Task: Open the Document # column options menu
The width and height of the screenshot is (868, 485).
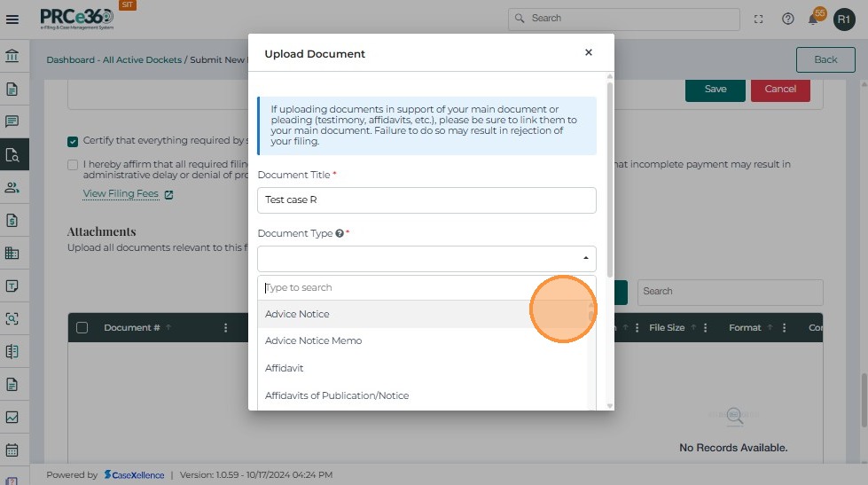Action: click(225, 328)
